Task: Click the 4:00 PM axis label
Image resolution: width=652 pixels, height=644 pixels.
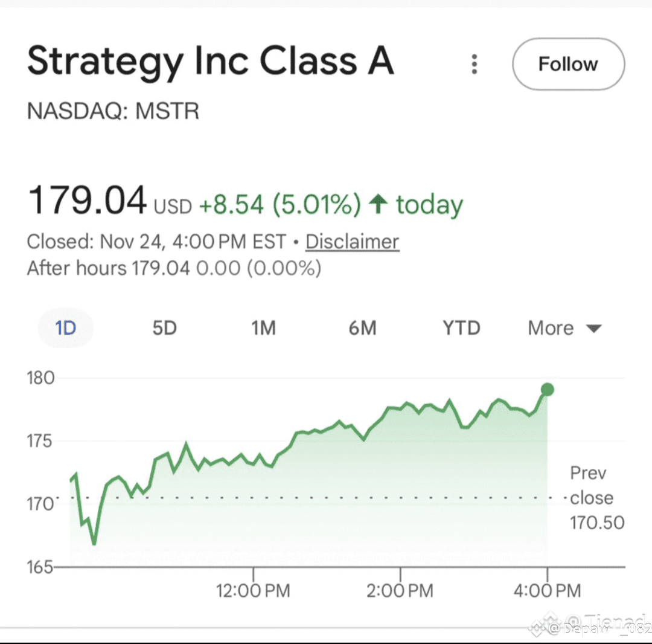Action: click(547, 590)
